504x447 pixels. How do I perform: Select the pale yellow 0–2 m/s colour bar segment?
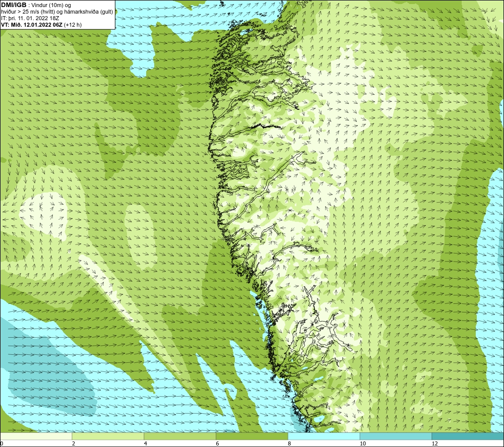pyautogui.click(x=36, y=436)
